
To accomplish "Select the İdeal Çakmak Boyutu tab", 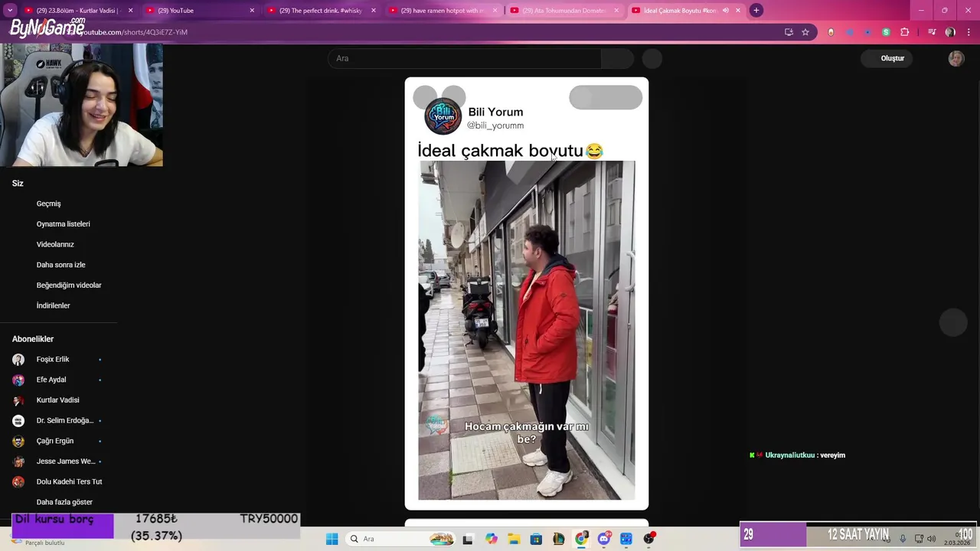I will click(687, 11).
